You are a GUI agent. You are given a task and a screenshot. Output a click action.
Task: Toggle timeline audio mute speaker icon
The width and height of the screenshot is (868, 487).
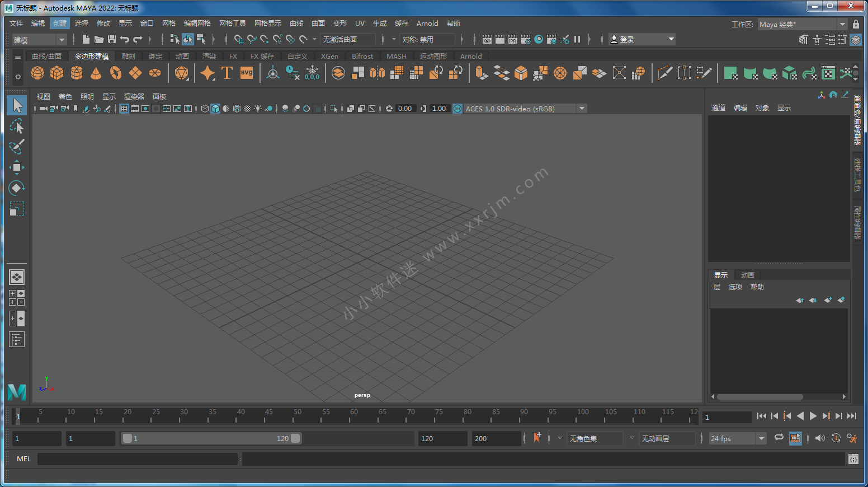point(820,438)
